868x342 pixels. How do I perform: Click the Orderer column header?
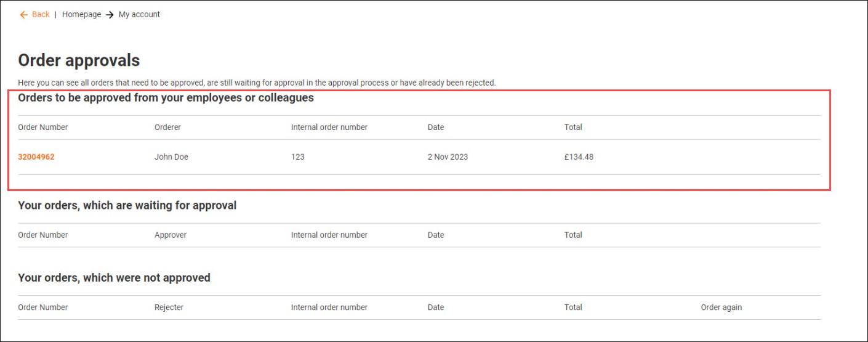(x=167, y=128)
